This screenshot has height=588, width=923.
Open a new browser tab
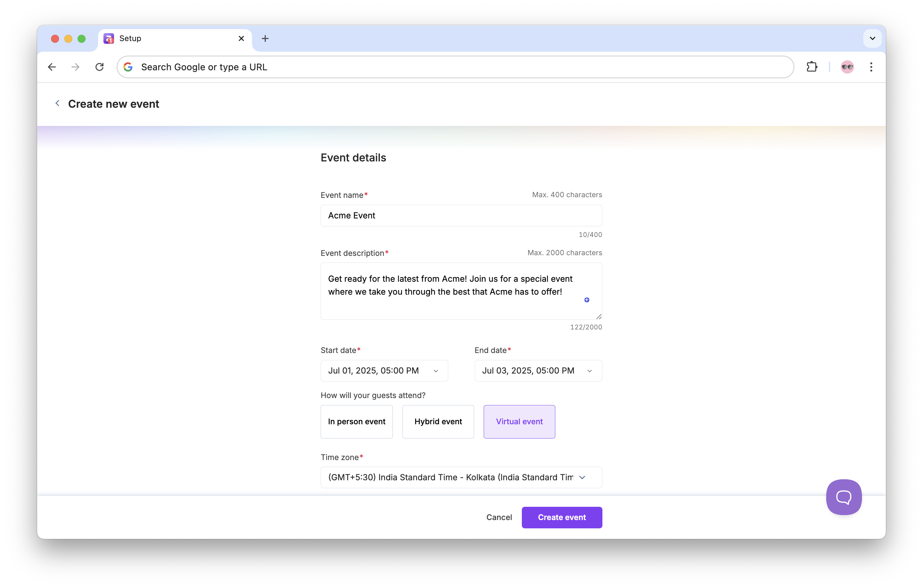(265, 39)
